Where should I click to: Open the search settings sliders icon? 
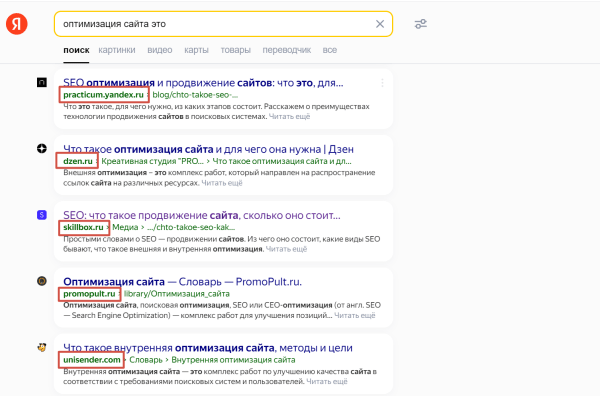pyautogui.click(x=421, y=24)
